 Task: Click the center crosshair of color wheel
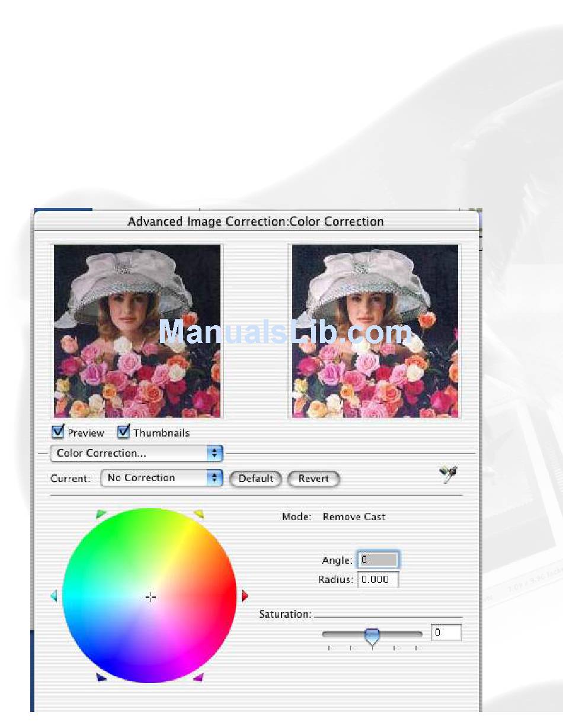151,597
